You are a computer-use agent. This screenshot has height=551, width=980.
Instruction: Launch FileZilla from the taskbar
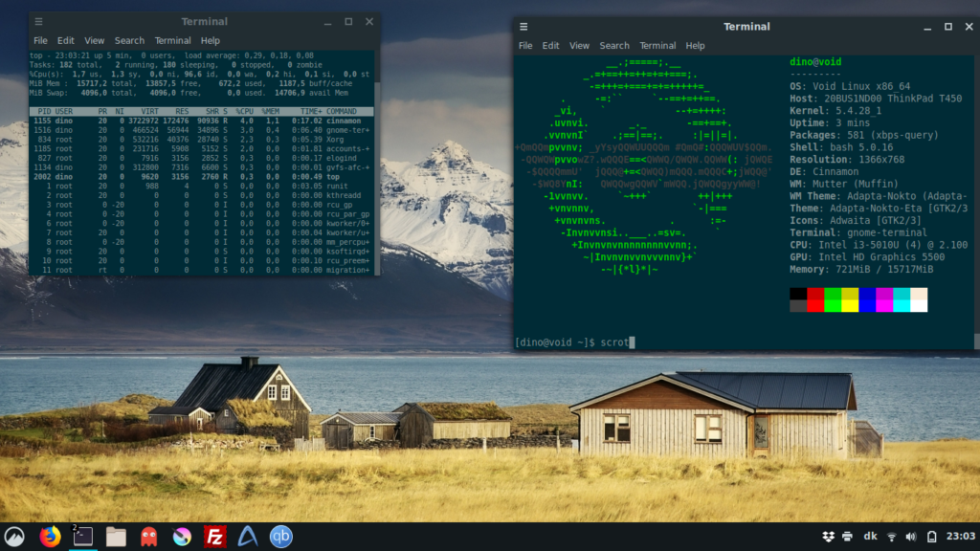tap(214, 537)
